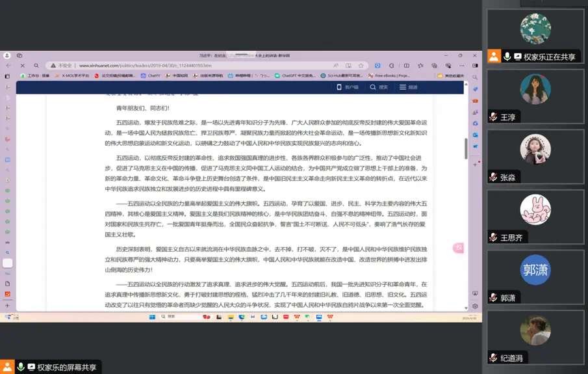588x374 pixels.
Task: Open the 客户端 mobile client icon
Action: 348,87
